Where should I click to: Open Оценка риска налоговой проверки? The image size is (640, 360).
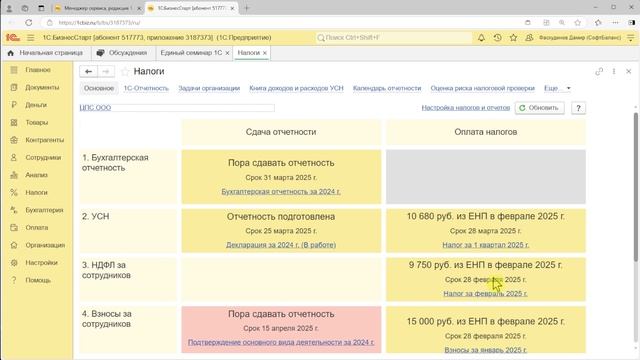click(x=482, y=88)
